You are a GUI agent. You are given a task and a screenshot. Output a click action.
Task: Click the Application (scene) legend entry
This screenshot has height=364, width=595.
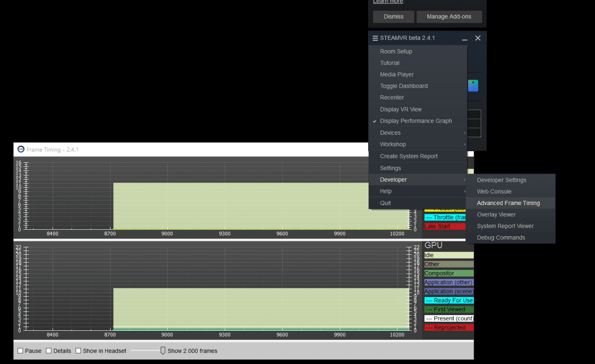[449, 291]
